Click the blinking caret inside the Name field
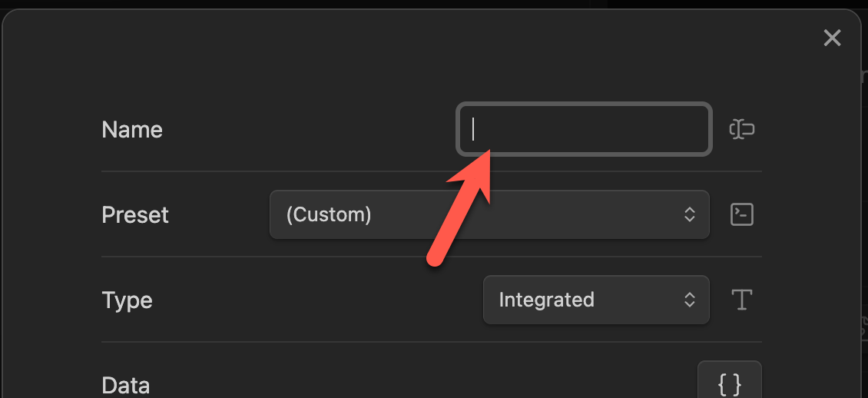Image resolution: width=868 pixels, height=398 pixels. click(473, 129)
